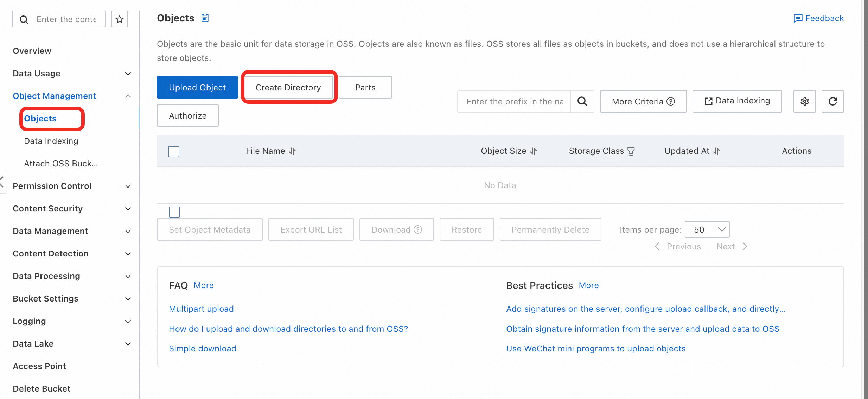Click the prefix search magnifier icon
Screen dimensions: 868x399
(x=582, y=101)
